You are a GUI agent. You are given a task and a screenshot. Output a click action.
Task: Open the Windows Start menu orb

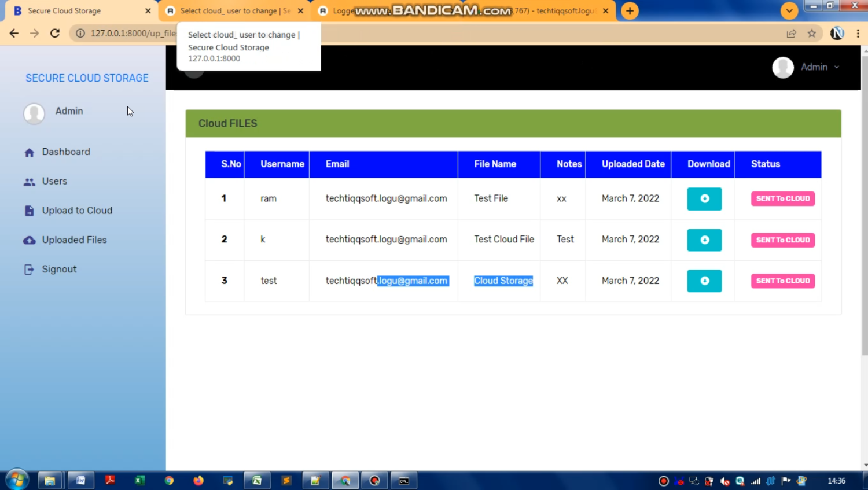click(x=17, y=480)
